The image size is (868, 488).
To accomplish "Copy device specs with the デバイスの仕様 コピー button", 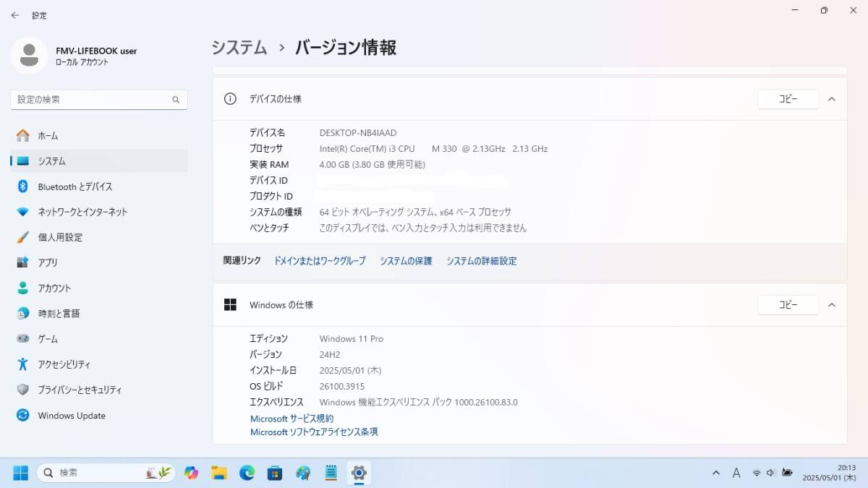I will point(788,99).
